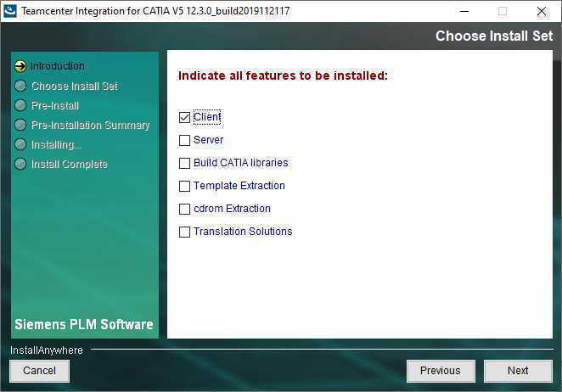The width and height of the screenshot is (562, 392).
Task: Minimize the installer window
Action: [x=464, y=11]
